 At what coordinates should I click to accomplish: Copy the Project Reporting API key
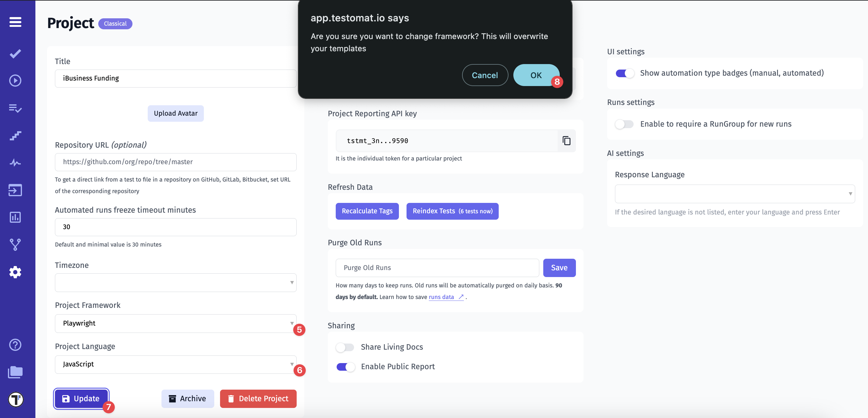pyautogui.click(x=566, y=140)
